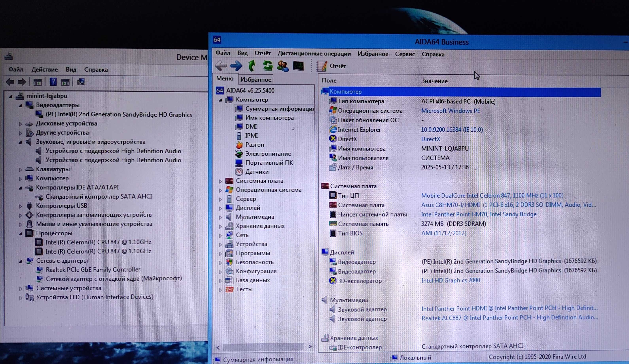
Task: Expand Системные устройства in Device Manager
Action: click(x=21, y=289)
